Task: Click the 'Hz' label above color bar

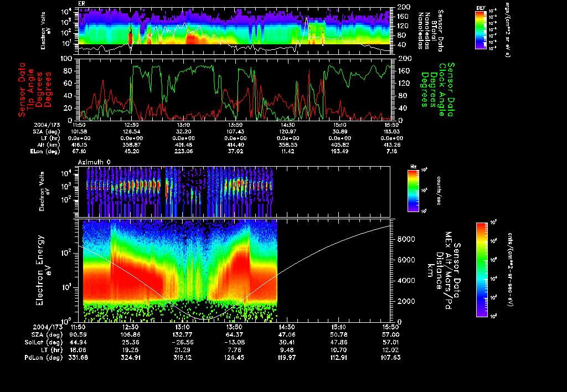Action: pyautogui.click(x=413, y=167)
